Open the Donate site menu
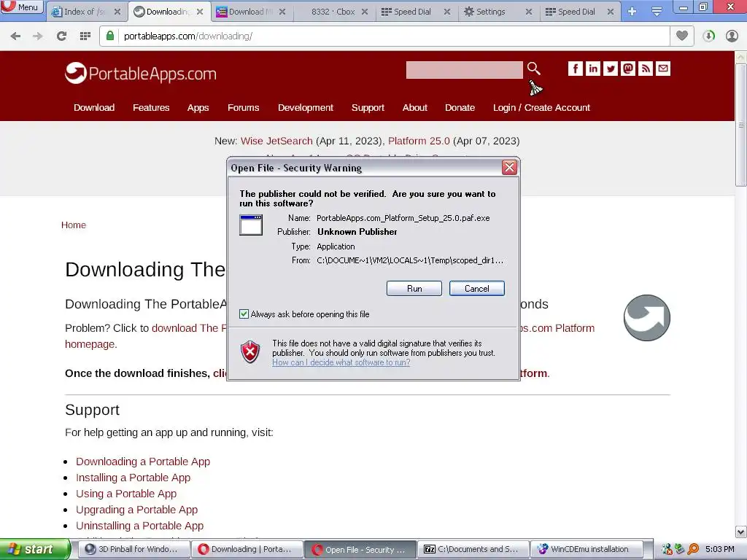Viewport: 747px width, 560px height. (x=460, y=108)
